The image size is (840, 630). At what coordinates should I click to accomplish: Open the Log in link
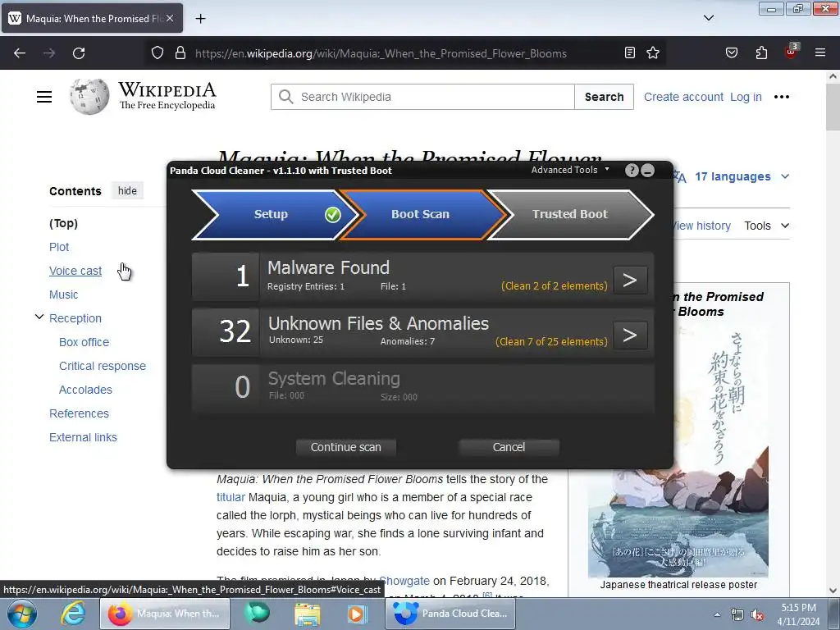tap(746, 97)
